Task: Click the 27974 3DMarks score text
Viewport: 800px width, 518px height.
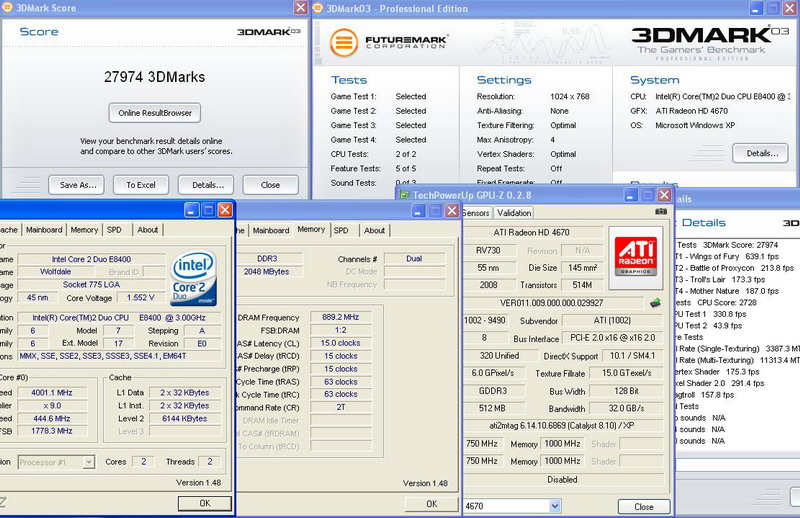Action: click(155, 77)
